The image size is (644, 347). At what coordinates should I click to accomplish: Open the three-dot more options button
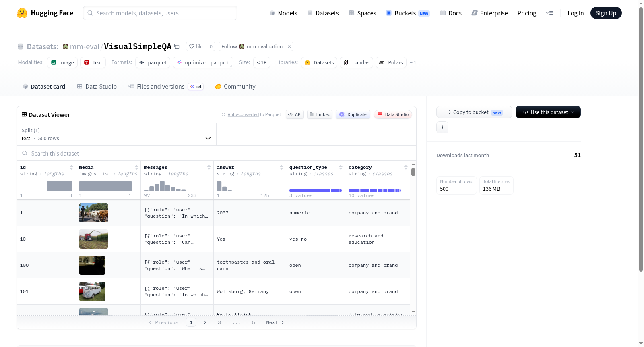pyautogui.click(x=442, y=127)
